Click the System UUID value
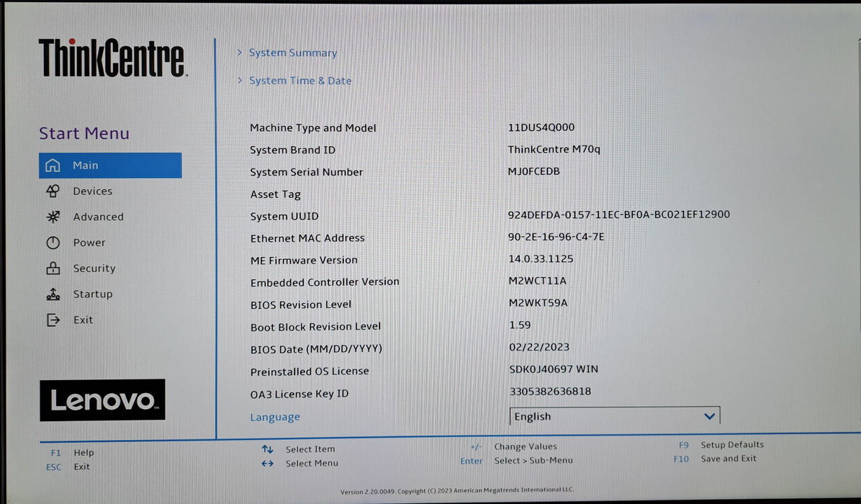861x504 pixels. click(619, 215)
